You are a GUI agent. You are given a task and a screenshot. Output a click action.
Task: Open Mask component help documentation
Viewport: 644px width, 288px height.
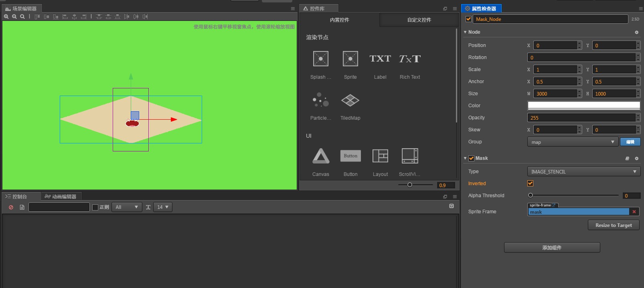tap(627, 159)
